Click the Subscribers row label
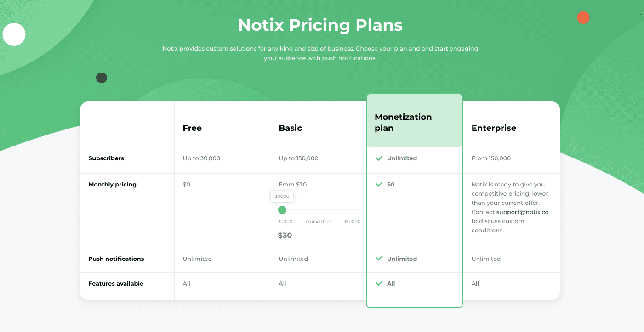 (106, 158)
